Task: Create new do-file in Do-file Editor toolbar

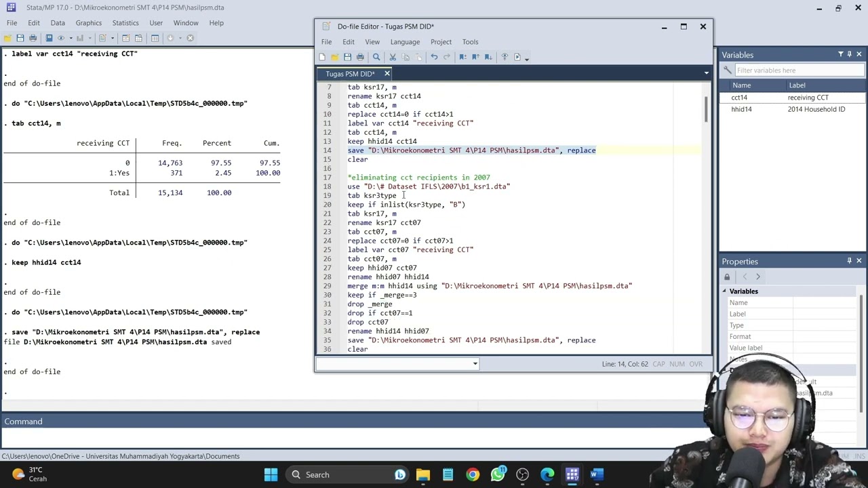Action: point(322,57)
